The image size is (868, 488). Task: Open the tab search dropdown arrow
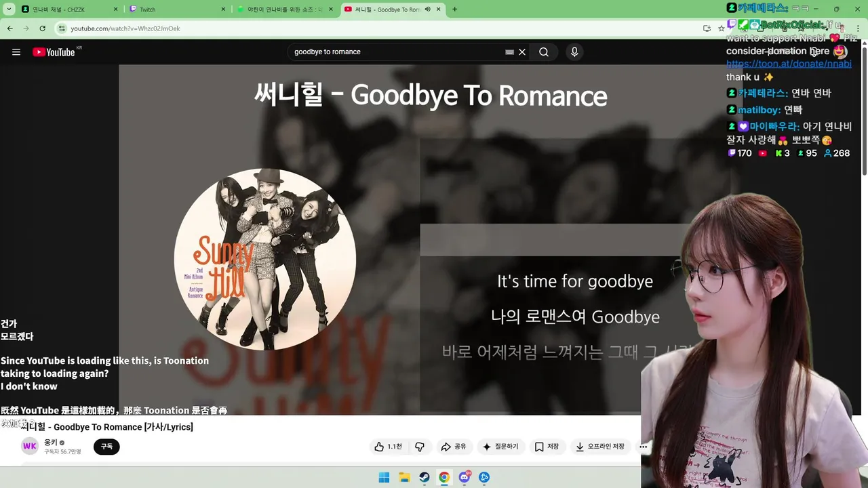(x=9, y=9)
